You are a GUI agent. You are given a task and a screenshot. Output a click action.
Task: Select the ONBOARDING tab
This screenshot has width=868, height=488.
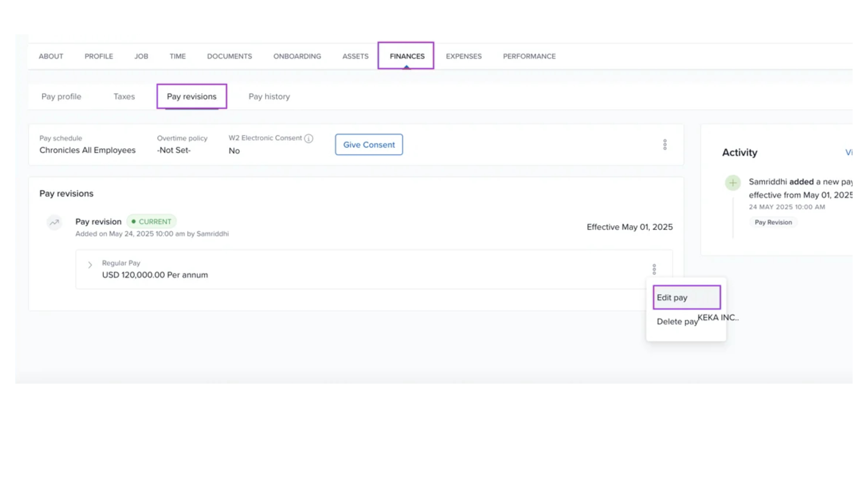click(x=297, y=56)
